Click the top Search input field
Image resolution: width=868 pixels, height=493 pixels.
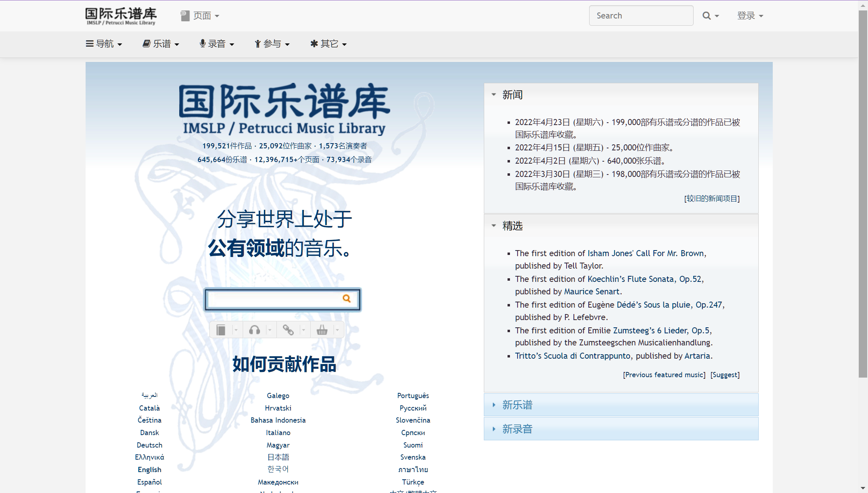click(641, 16)
